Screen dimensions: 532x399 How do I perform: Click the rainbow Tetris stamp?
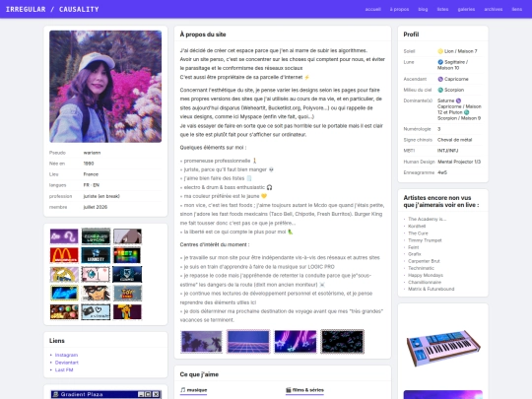click(x=127, y=255)
